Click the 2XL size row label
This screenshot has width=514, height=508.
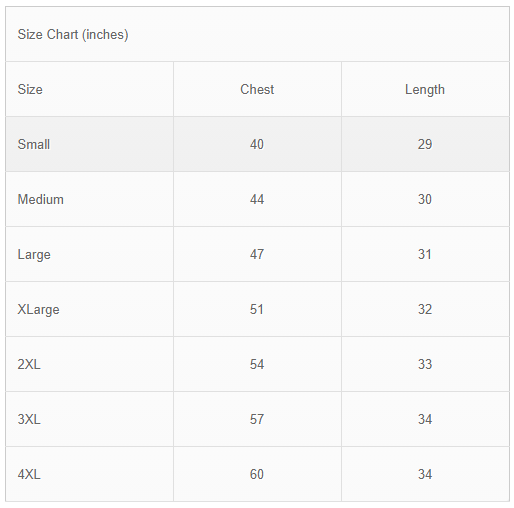pyautogui.click(x=29, y=364)
